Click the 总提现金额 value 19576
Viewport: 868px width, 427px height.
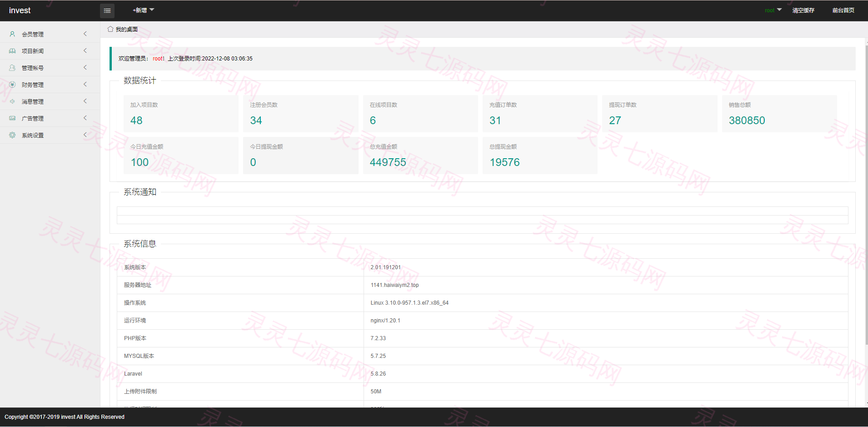click(504, 162)
